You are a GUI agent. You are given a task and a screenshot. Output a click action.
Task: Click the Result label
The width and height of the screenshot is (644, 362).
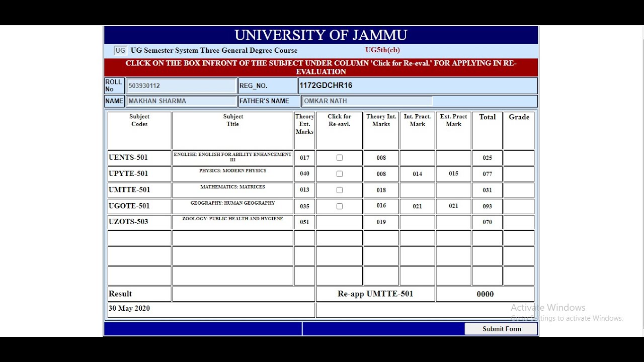[120, 294]
